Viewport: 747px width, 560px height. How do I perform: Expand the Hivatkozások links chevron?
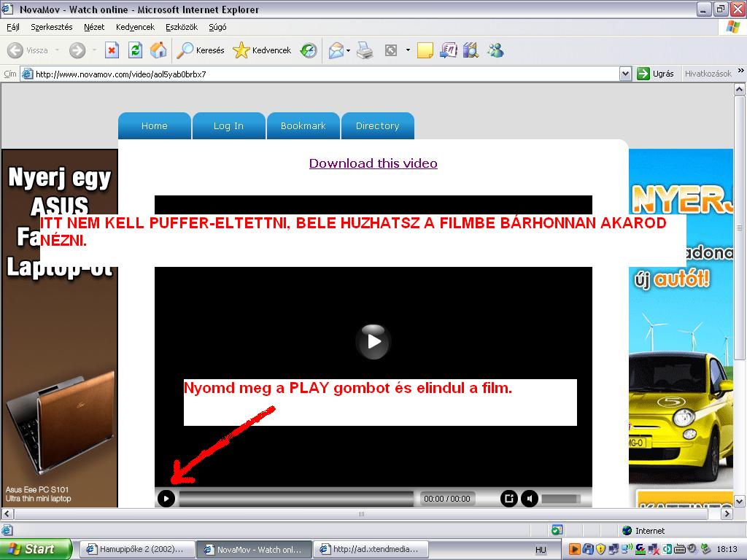[x=741, y=71]
